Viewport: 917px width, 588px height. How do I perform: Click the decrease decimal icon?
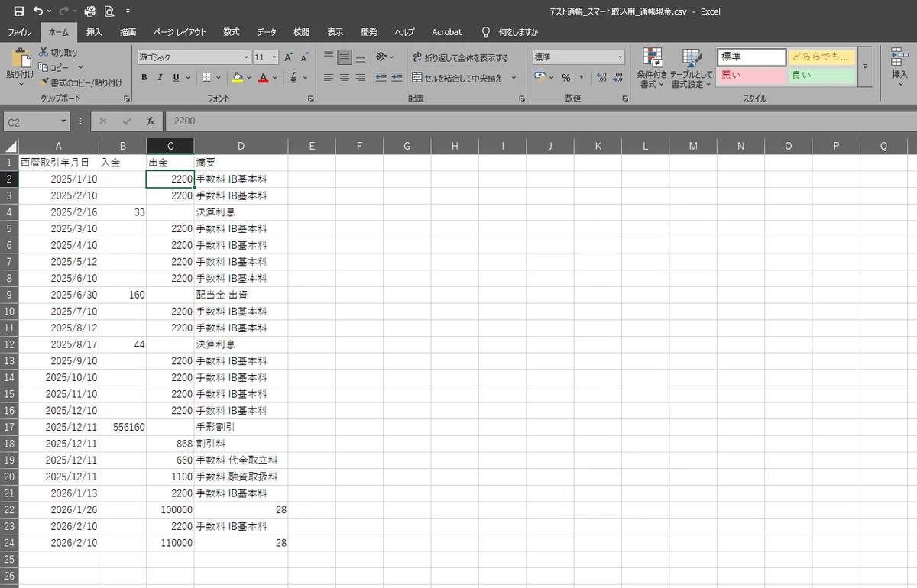pyautogui.click(x=617, y=77)
